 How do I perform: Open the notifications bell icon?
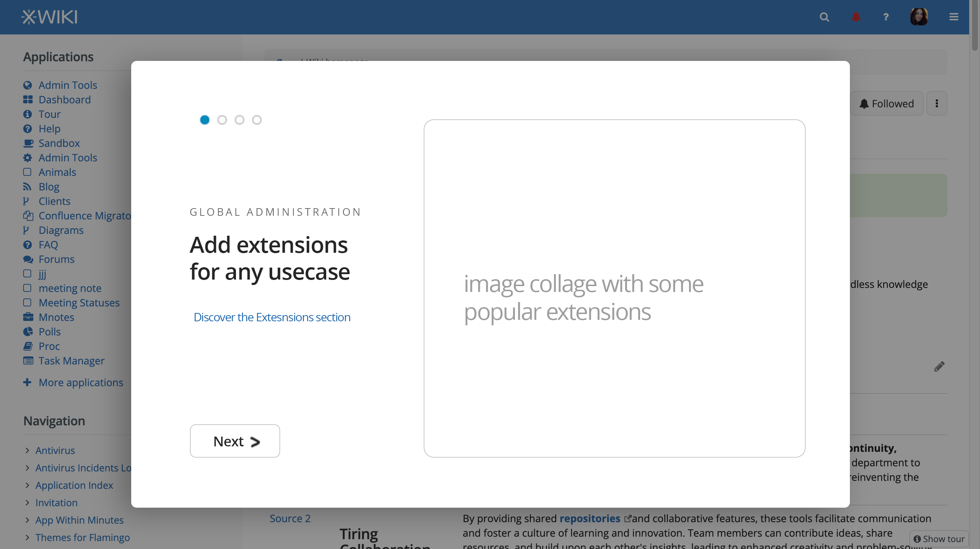856,17
